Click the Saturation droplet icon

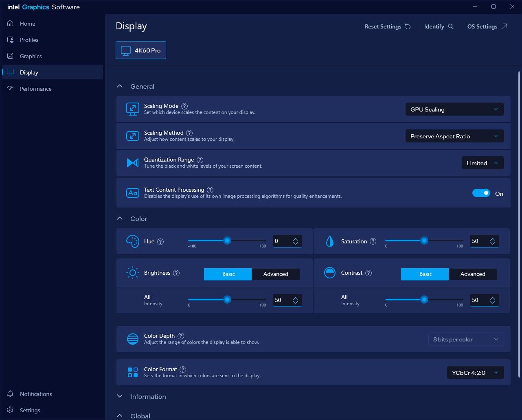pos(329,241)
